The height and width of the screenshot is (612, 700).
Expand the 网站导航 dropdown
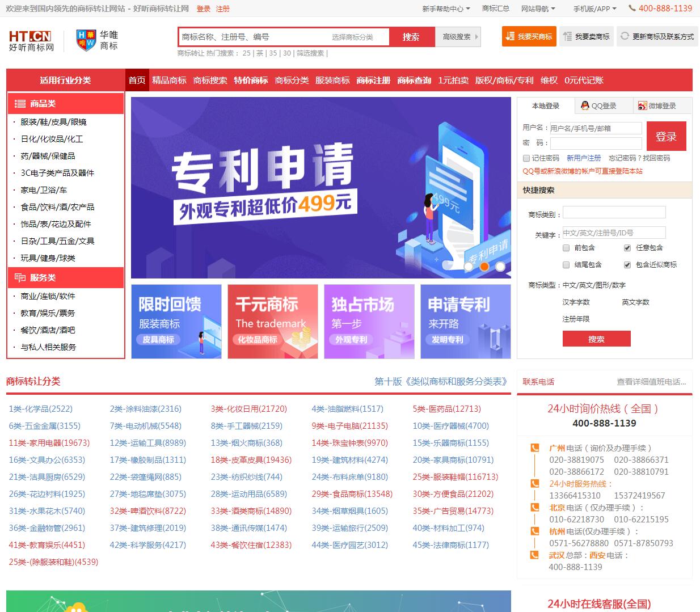(538, 9)
